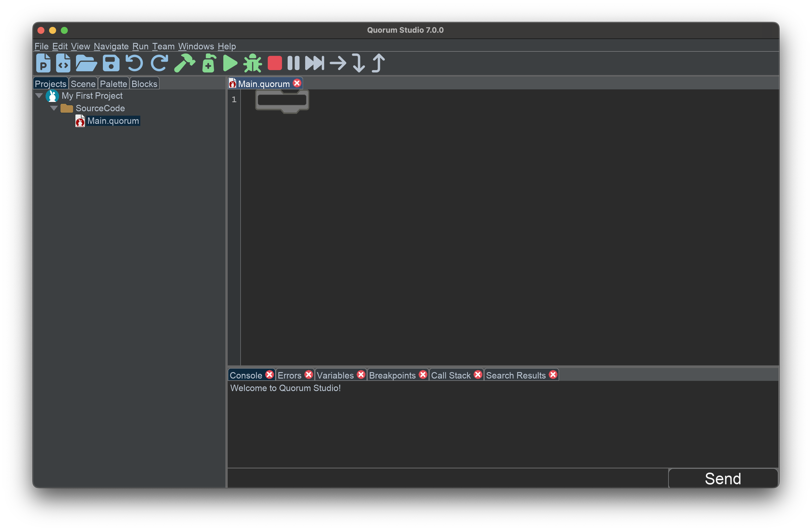This screenshot has width=812, height=531.
Task: Build project with hammer icon
Action: pos(184,63)
